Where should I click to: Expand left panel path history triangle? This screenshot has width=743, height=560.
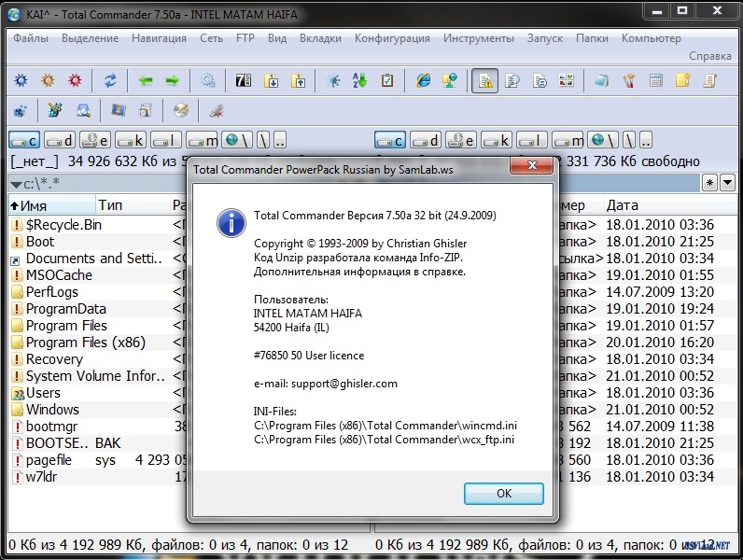click(x=16, y=184)
